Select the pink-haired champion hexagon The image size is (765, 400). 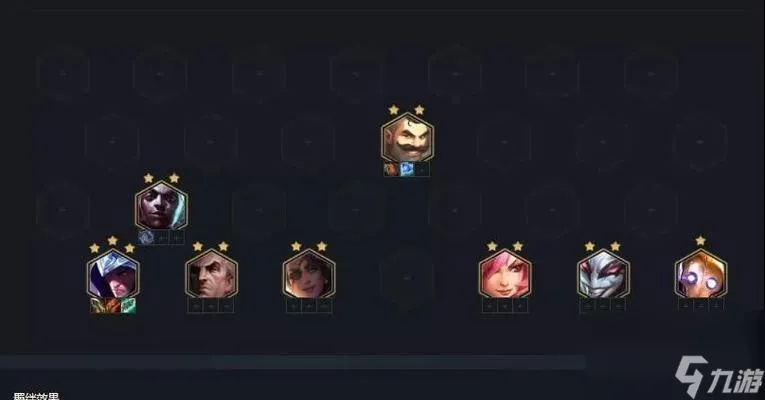(x=505, y=274)
